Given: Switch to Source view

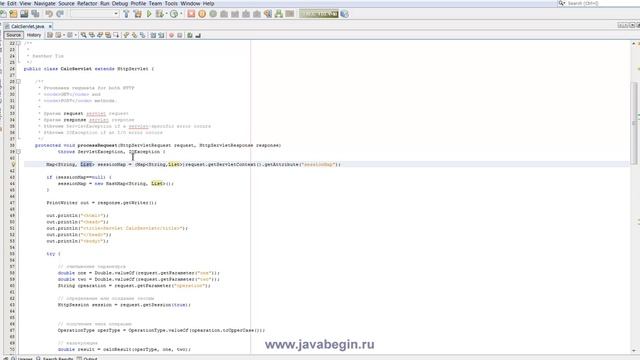Looking at the screenshot, I should click(x=13, y=35).
